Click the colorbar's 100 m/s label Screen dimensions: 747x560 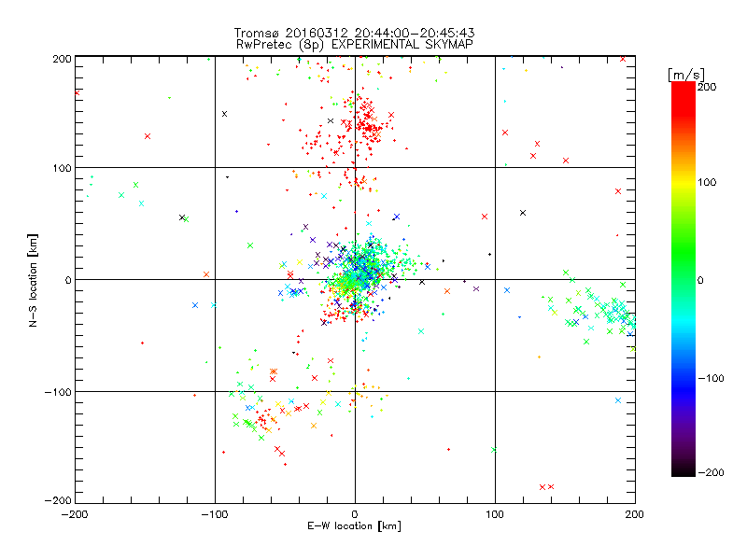tap(707, 182)
